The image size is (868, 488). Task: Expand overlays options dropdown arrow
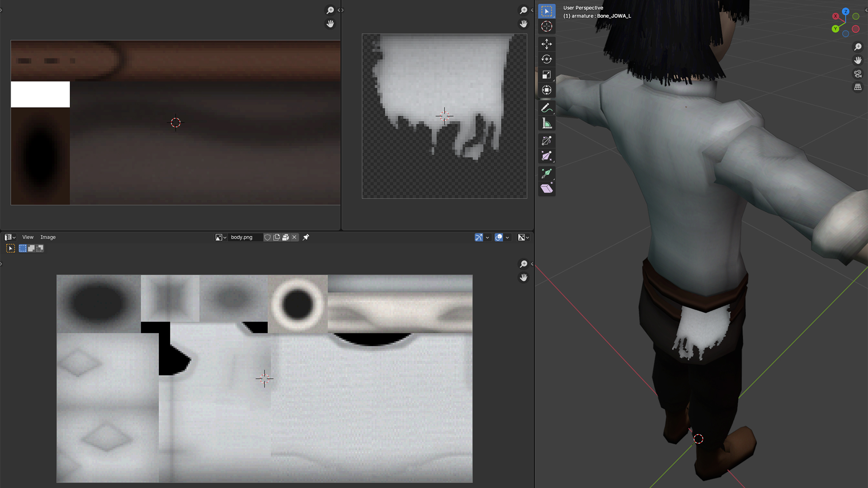tap(507, 237)
